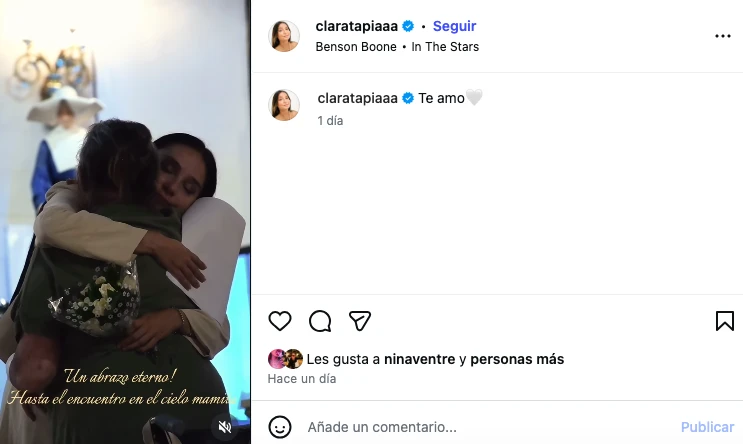This screenshot has height=444, width=743.
Task: Open comments via speech bubble icon
Action: click(320, 321)
